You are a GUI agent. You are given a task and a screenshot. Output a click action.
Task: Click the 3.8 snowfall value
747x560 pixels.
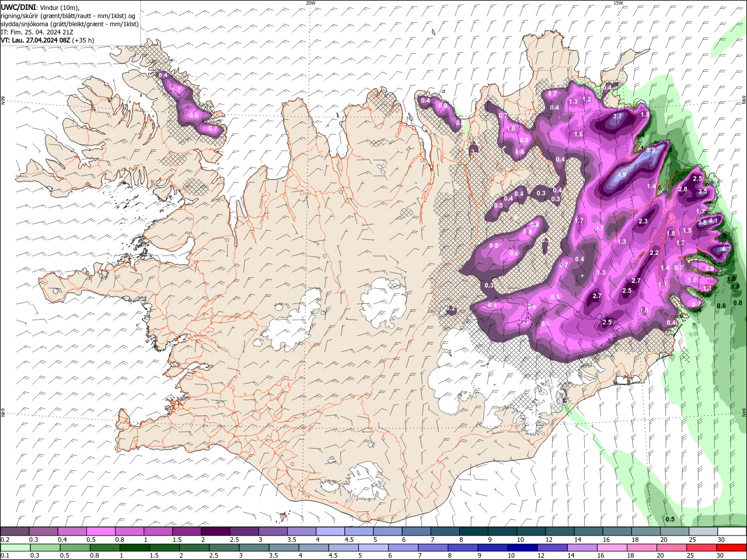point(702,222)
